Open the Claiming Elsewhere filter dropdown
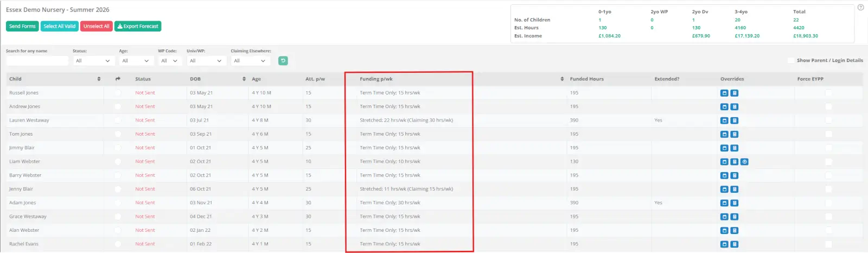The height and width of the screenshot is (253, 868). (x=250, y=61)
